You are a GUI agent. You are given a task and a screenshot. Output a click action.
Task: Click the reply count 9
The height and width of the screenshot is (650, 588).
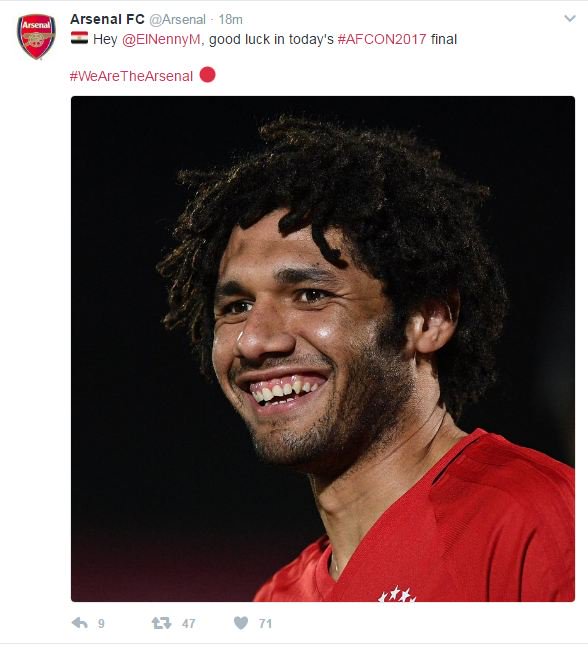click(101, 623)
